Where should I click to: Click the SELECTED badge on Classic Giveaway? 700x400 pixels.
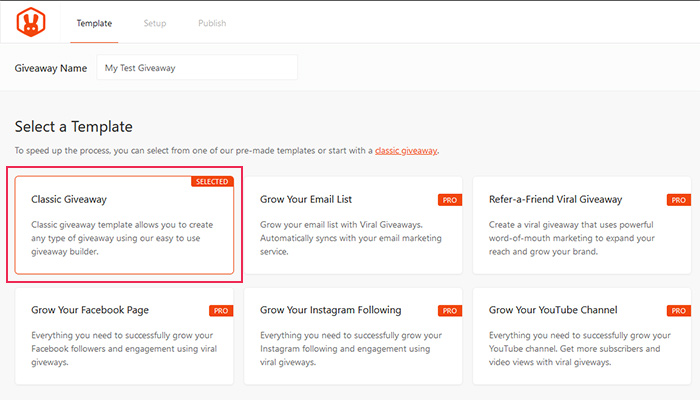[x=212, y=181]
